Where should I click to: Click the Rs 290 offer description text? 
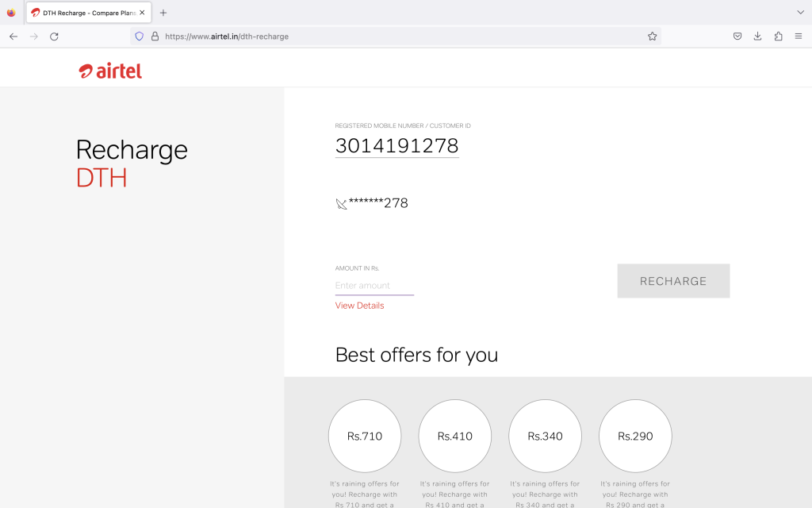635,494
